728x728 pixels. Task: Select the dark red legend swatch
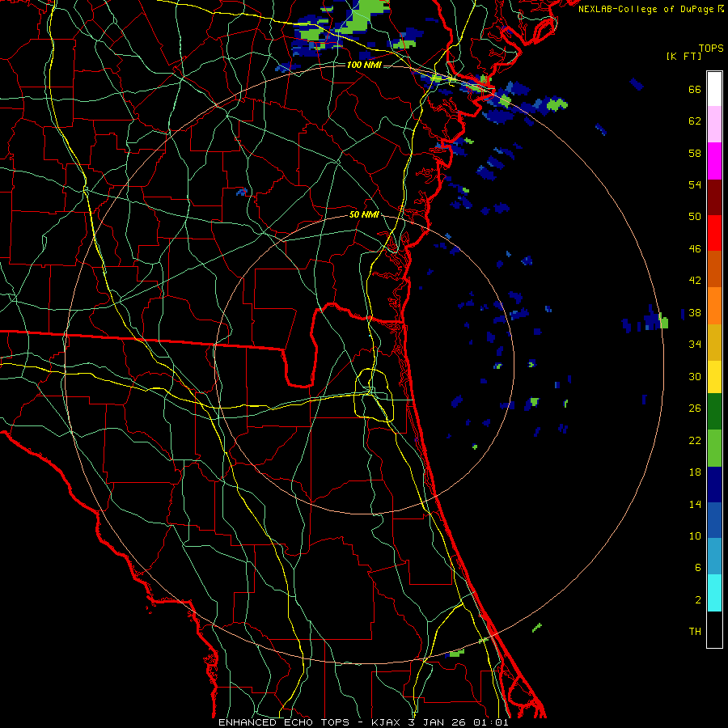click(x=714, y=197)
